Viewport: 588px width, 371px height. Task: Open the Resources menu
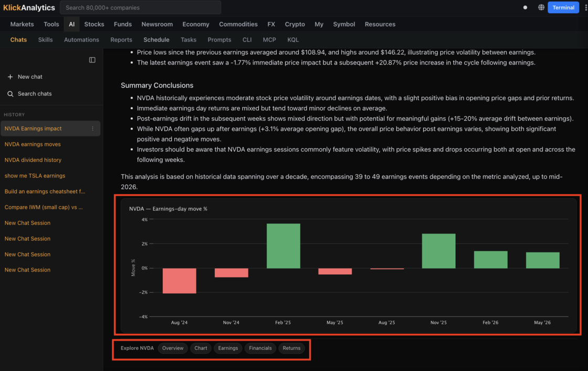[x=380, y=24]
